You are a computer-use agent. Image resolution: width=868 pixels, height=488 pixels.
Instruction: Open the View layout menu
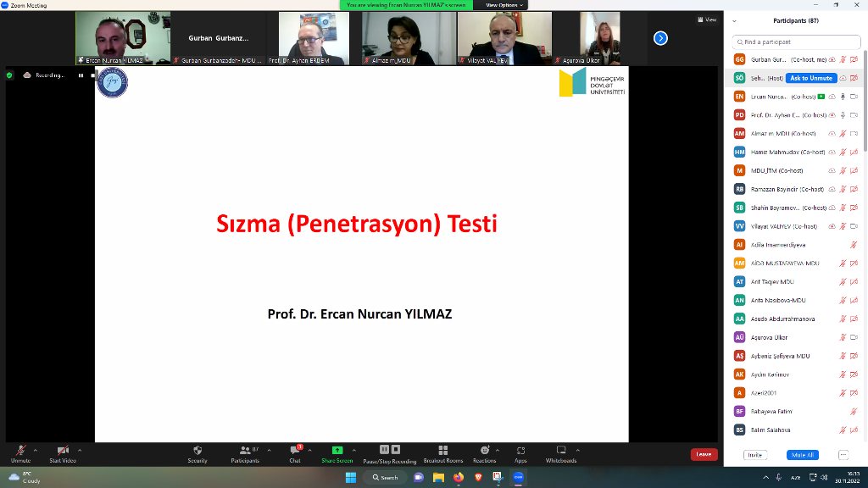(x=707, y=19)
